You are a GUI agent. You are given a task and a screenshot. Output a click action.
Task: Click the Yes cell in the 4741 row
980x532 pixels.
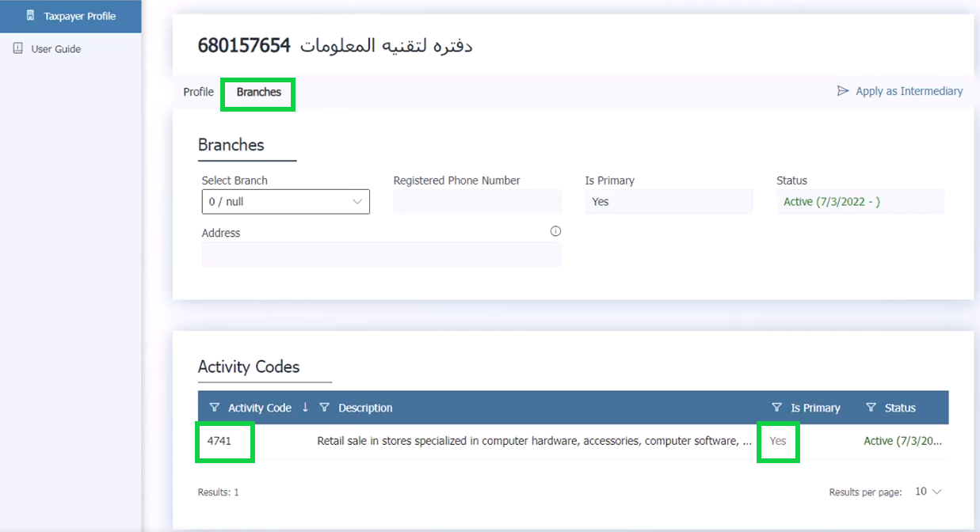click(778, 440)
